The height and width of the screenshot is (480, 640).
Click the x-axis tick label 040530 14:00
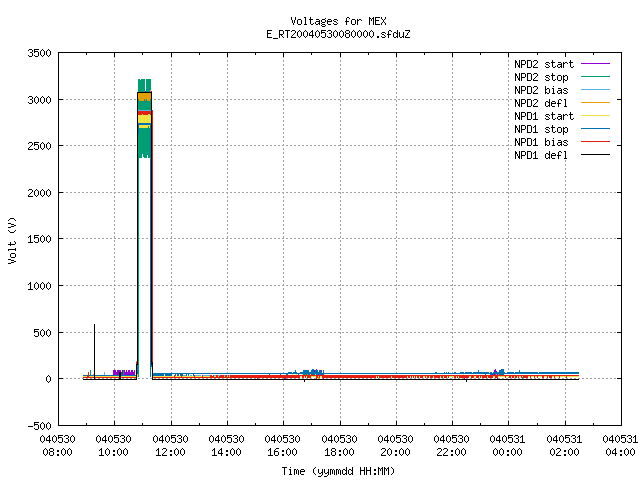(x=227, y=446)
